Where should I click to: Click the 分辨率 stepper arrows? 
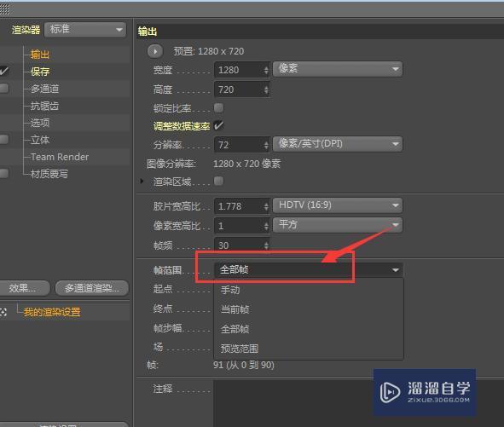tap(266, 145)
